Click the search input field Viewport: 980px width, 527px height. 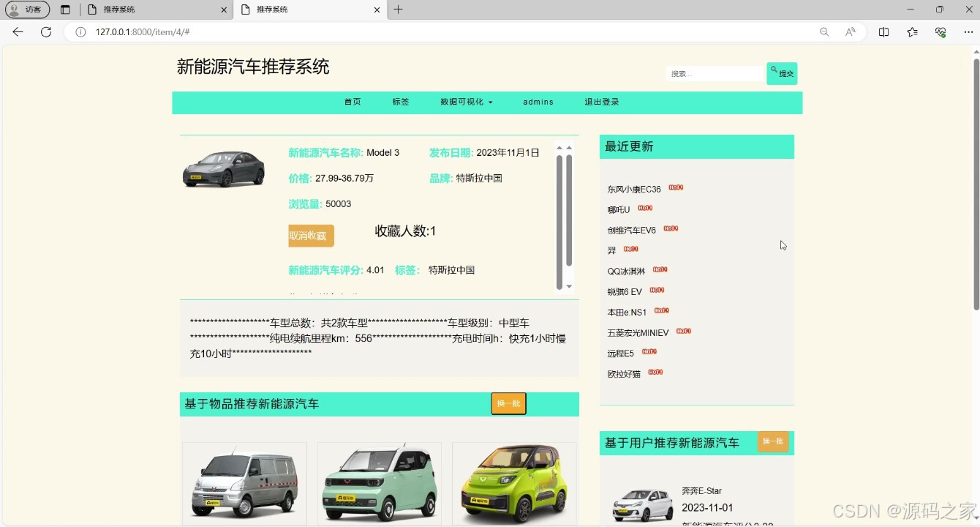(715, 74)
